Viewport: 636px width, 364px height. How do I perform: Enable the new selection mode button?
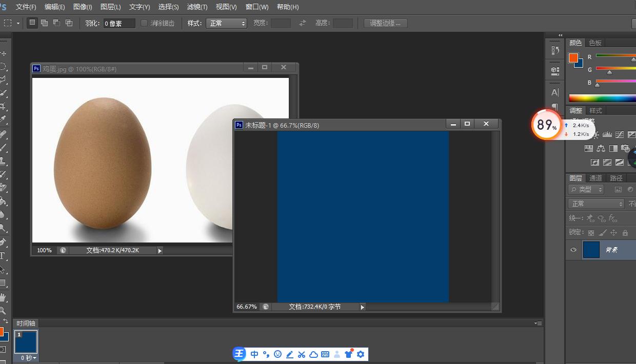click(32, 23)
